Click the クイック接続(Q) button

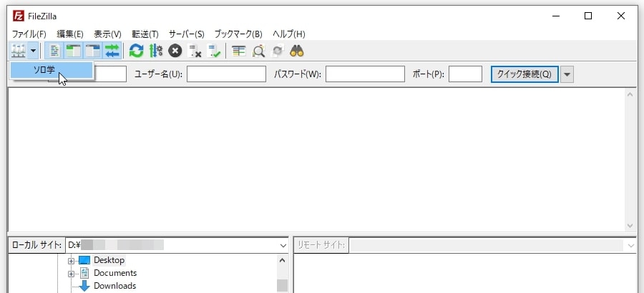(524, 74)
